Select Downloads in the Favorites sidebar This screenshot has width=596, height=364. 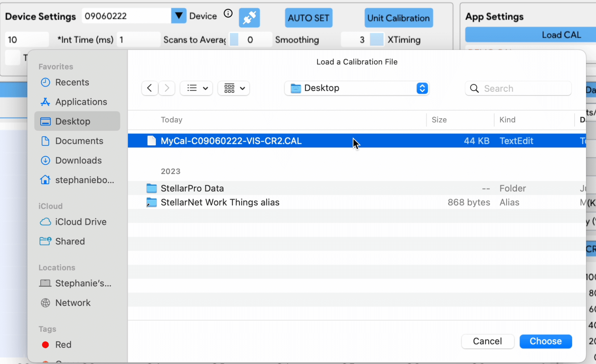point(78,161)
